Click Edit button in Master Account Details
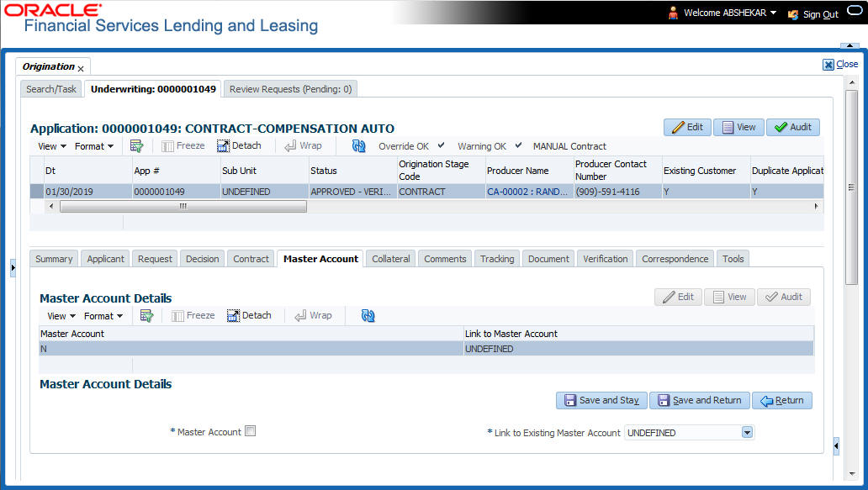Viewport: 868px width, 490px height. [x=678, y=297]
